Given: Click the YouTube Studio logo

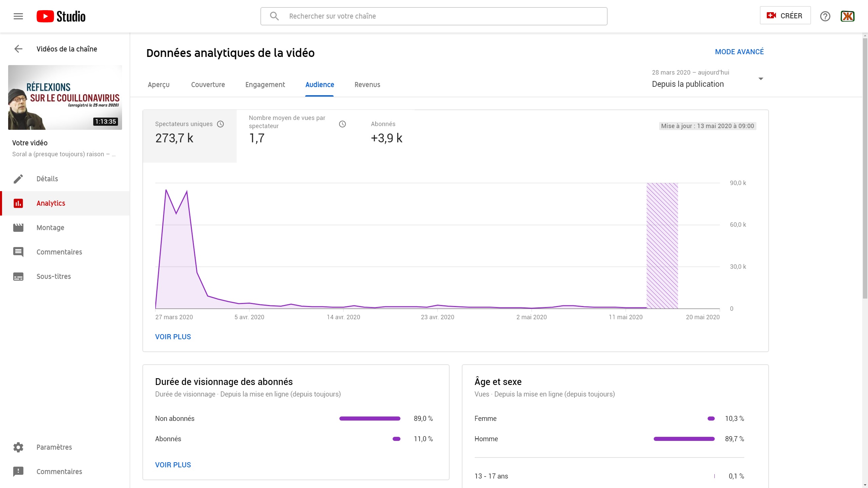Looking at the screenshot, I should pos(61,16).
